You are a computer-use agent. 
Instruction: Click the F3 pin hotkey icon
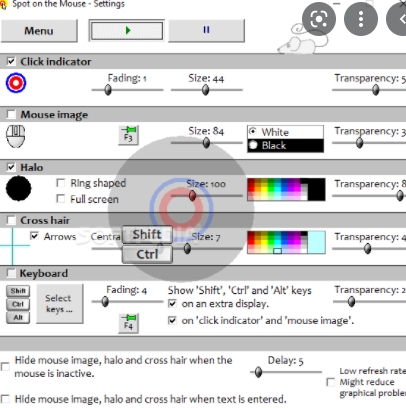[x=129, y=135]
